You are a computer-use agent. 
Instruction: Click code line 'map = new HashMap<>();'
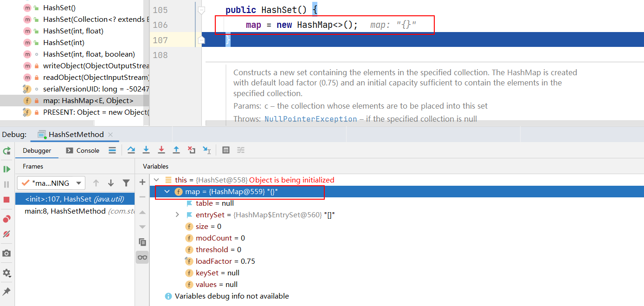point(302,25)
